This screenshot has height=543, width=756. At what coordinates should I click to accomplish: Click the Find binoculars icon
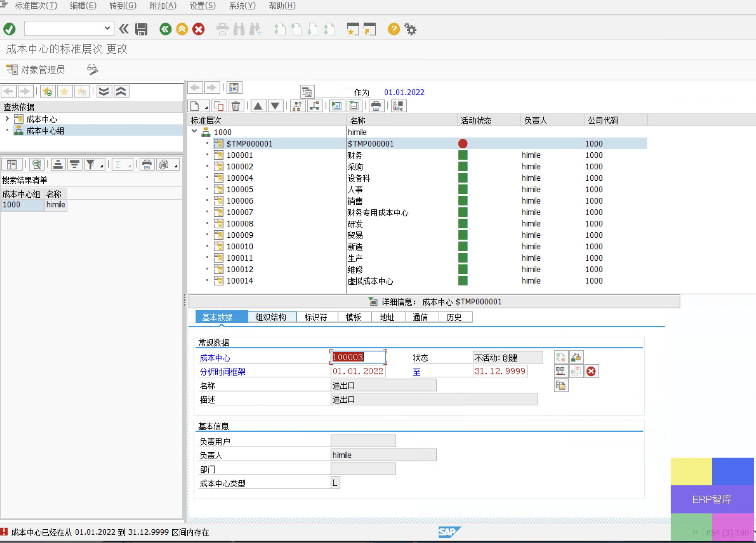click(239, 29)
